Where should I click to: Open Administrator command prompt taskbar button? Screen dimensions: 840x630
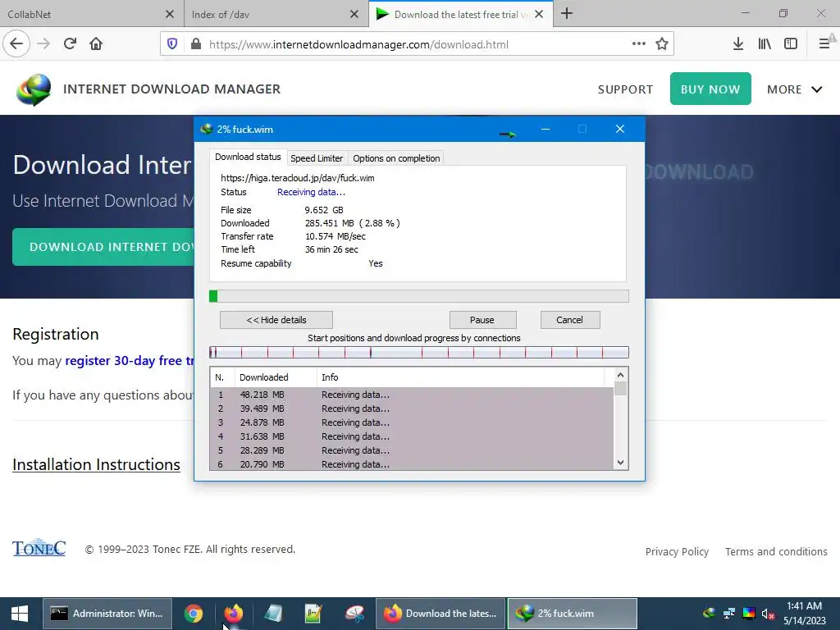click(x=107, y=614)
